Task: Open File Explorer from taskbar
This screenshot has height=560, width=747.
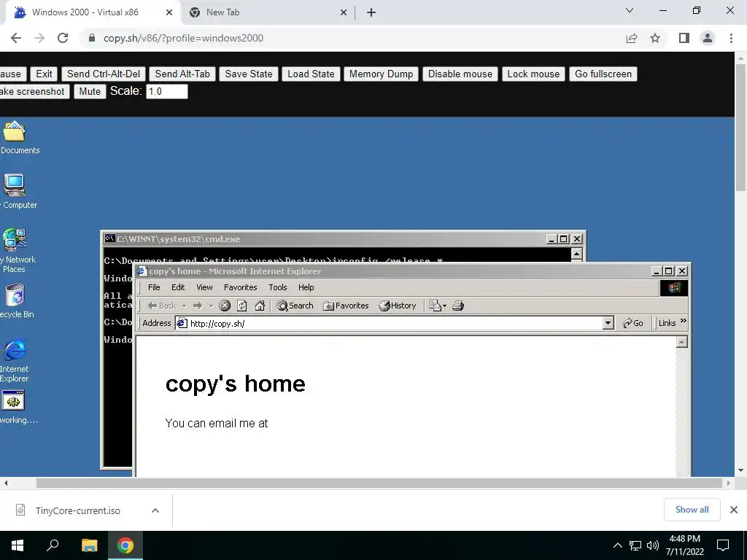Action: 89,545
